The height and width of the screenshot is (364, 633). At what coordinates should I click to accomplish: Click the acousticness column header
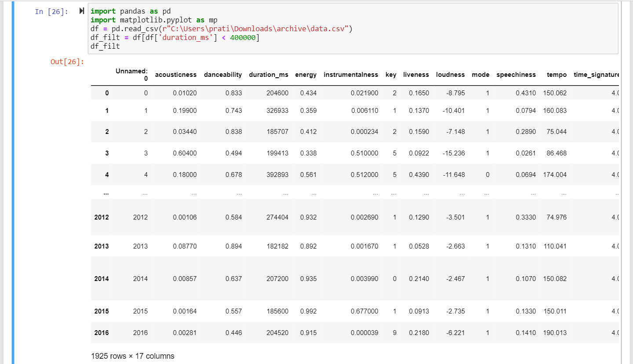(176, 75)
